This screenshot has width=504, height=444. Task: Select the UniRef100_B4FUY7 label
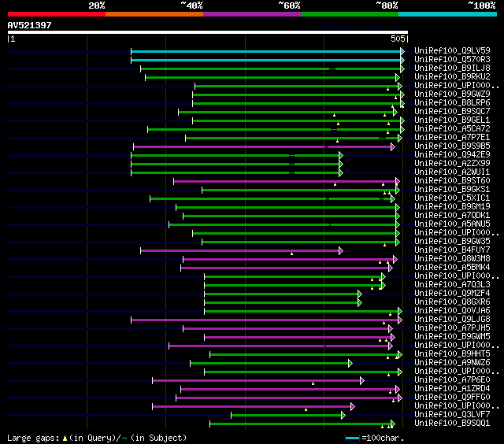[452, 250]
